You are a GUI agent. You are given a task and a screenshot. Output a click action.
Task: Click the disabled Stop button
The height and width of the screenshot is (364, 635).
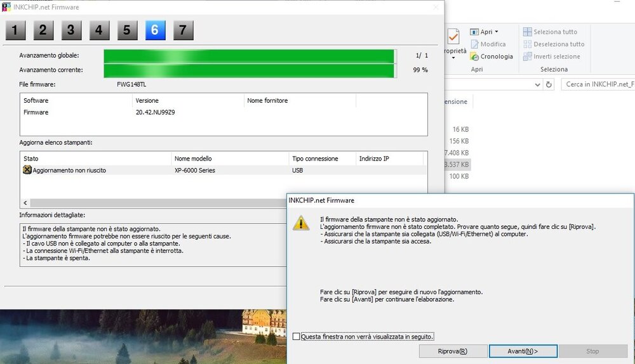point(592,351)
